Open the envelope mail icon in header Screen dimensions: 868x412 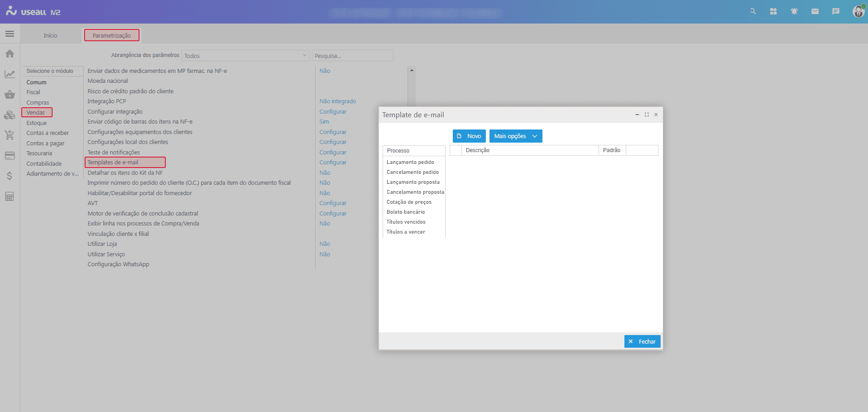point(815,11)
